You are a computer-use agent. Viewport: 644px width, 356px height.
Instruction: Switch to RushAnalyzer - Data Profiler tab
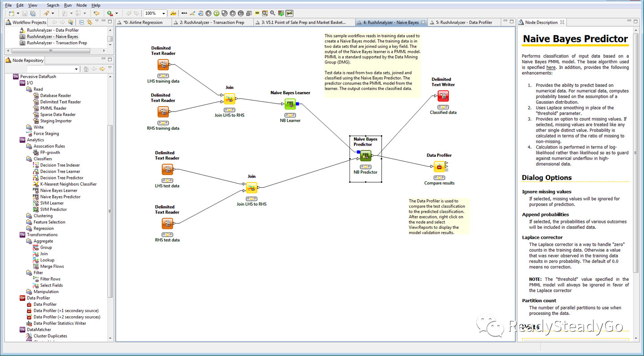(x=463, y=22)
